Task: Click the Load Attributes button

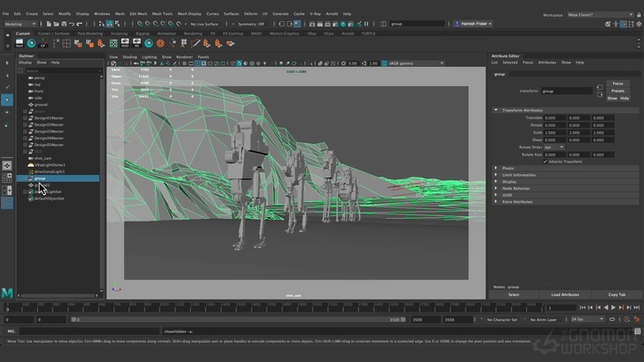Action: point(565,294)
